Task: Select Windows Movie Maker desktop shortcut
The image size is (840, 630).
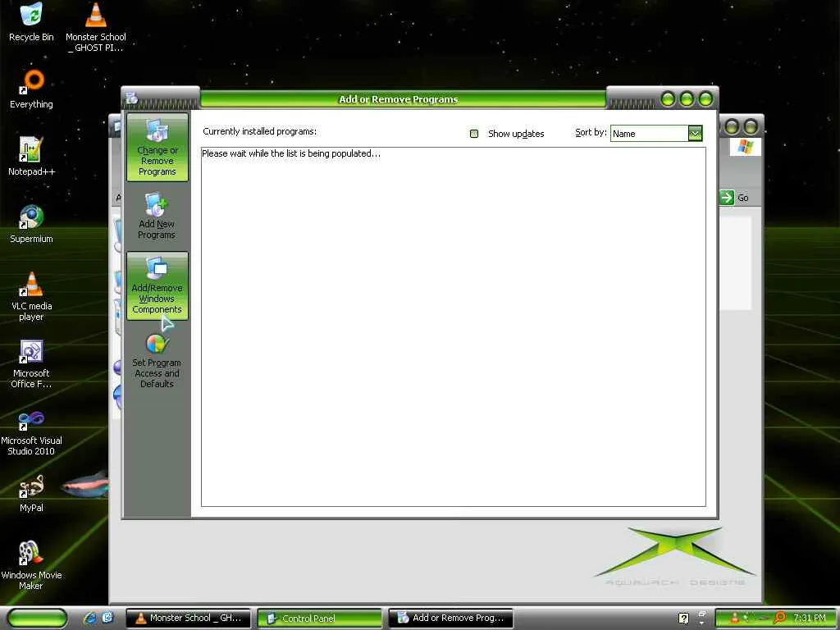Action: click(31, 566)
